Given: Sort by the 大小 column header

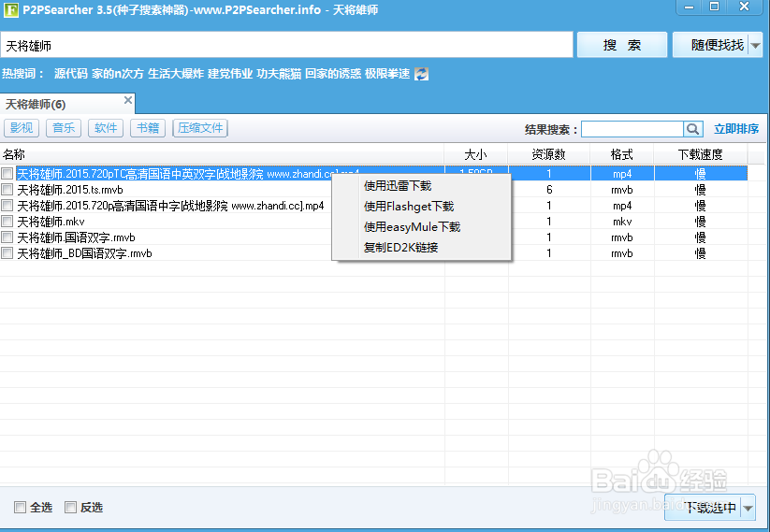Looking at the screenshot, I should (476, 154).
